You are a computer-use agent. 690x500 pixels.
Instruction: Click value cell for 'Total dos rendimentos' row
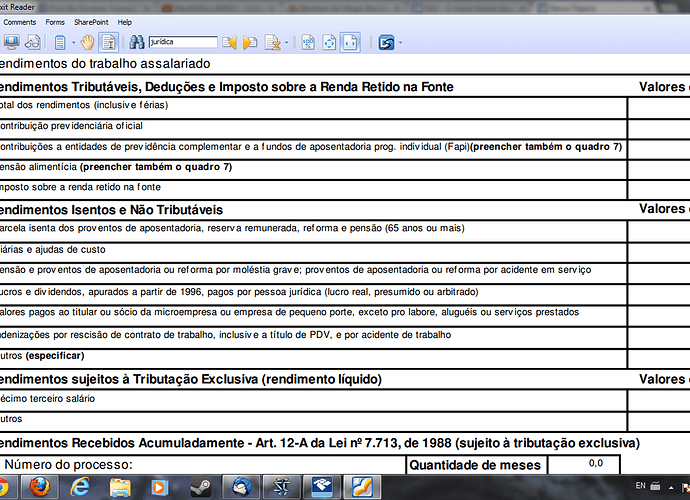click(659, 108)
